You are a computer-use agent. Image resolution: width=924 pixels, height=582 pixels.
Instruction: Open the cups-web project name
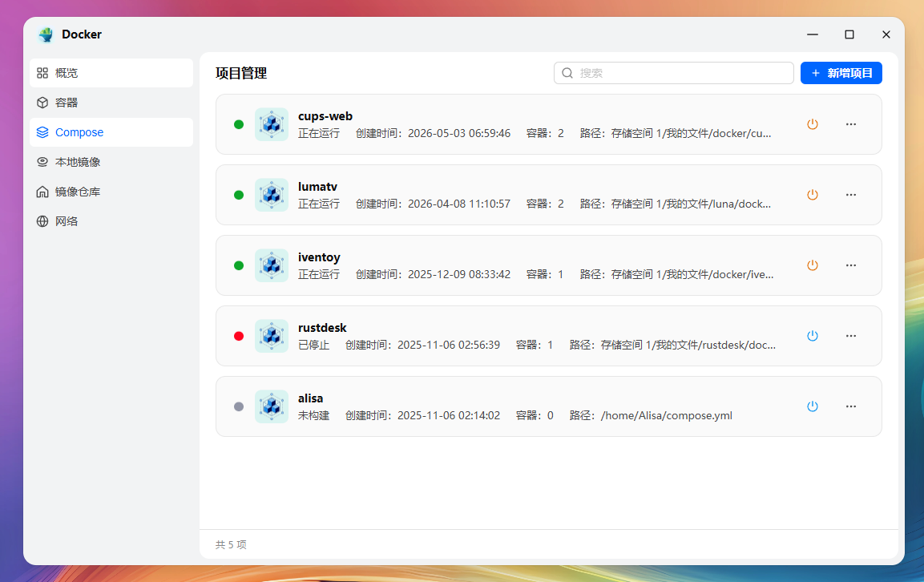325,116
